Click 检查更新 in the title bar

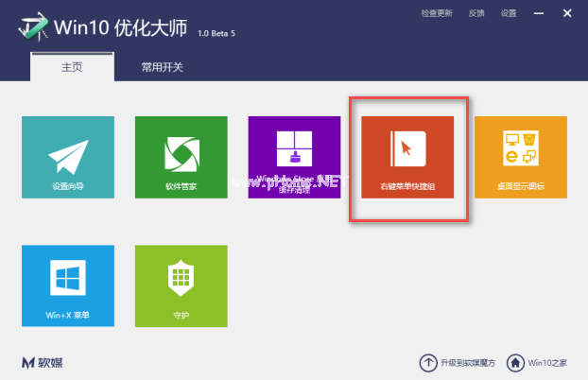(x=437, y=13)
